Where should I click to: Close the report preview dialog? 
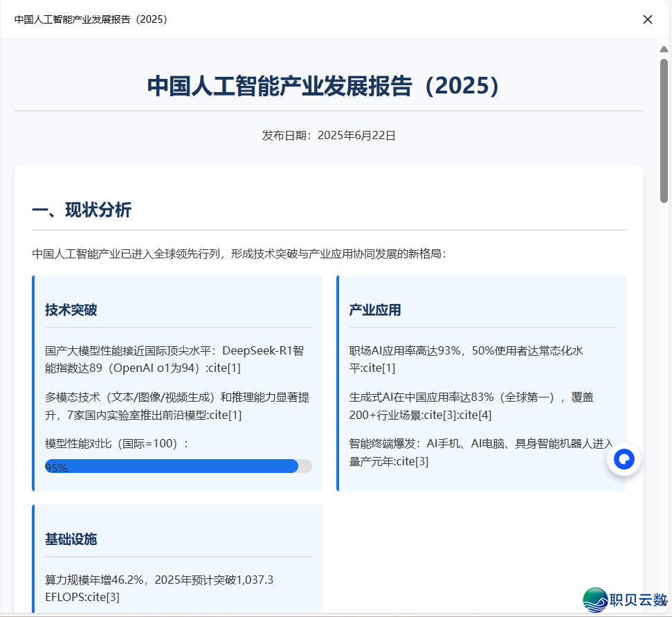(x=647, y=19)
